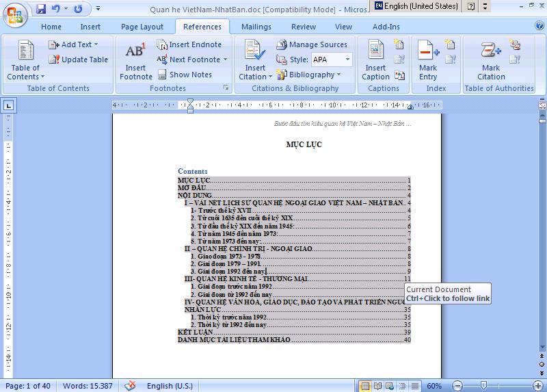Open the Page Layout tab
The height and width of the screenshot is (392, 547).
tap(142, 27)
